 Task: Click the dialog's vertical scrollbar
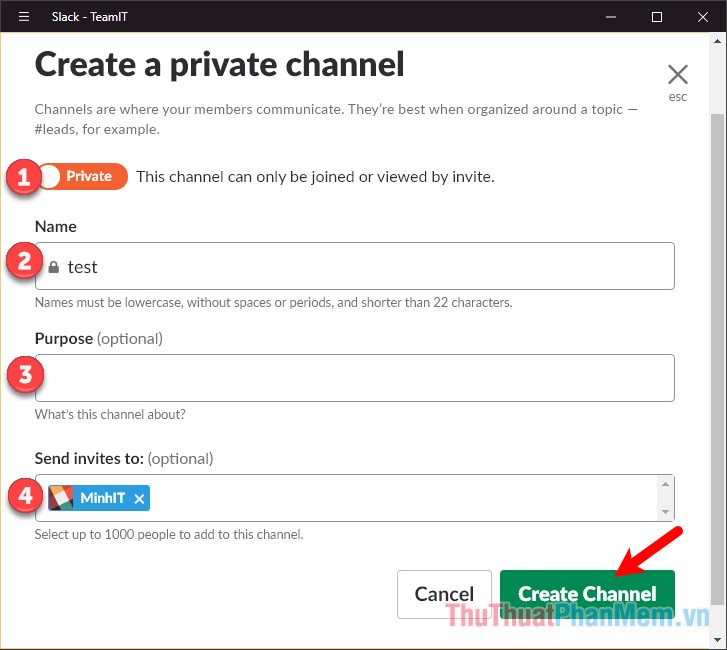(717, 358)
